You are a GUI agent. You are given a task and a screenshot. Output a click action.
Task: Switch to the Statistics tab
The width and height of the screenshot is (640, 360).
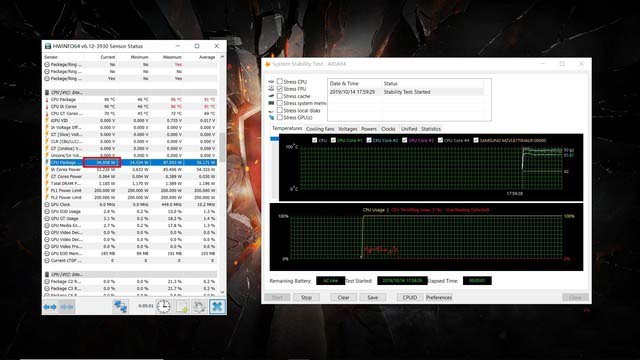(431, 129)
